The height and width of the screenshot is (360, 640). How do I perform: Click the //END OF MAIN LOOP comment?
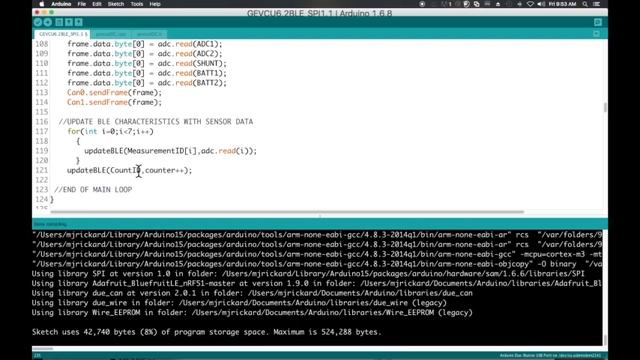click(x=93, y=190)
